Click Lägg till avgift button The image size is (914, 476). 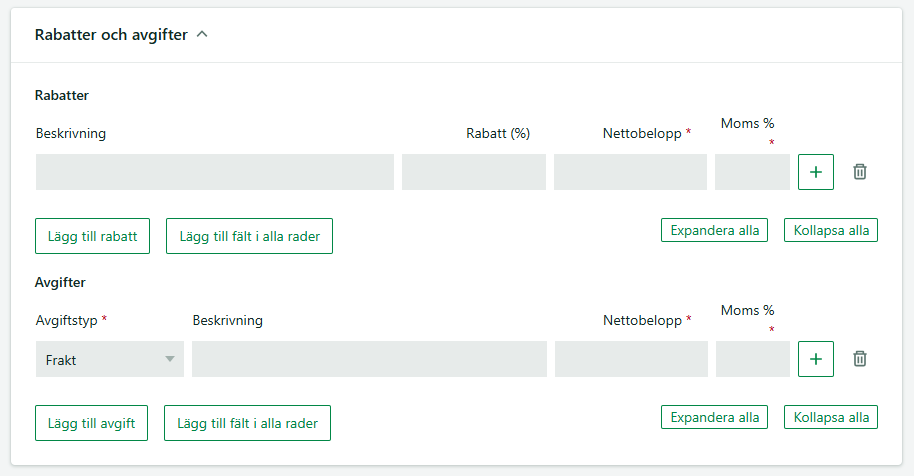91,423
